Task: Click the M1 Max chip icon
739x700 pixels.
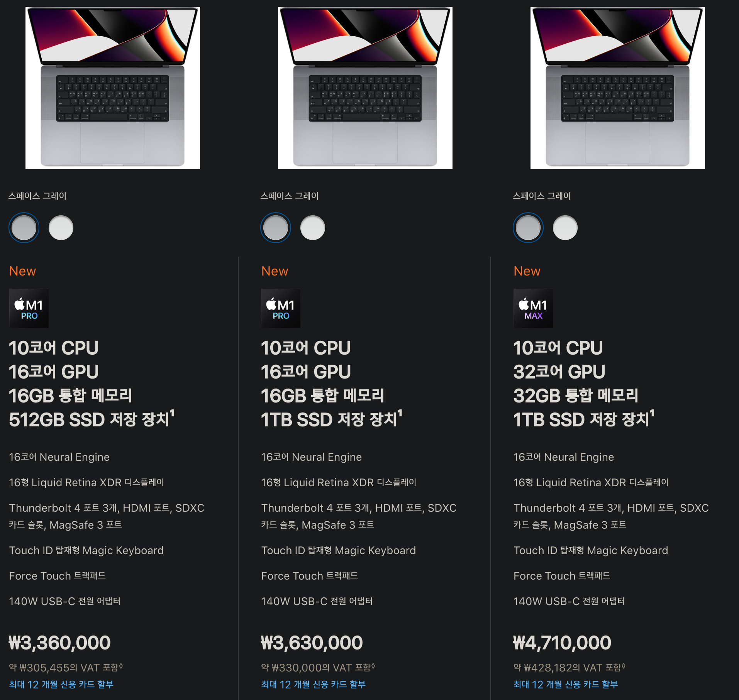Action: pyautogui.click(x=533, y=308)
